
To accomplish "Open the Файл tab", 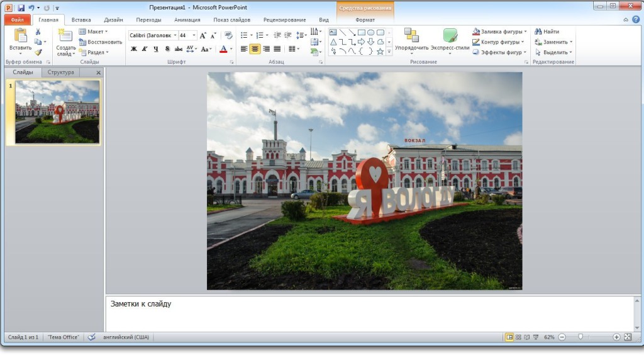I will (x=17, y=20).
